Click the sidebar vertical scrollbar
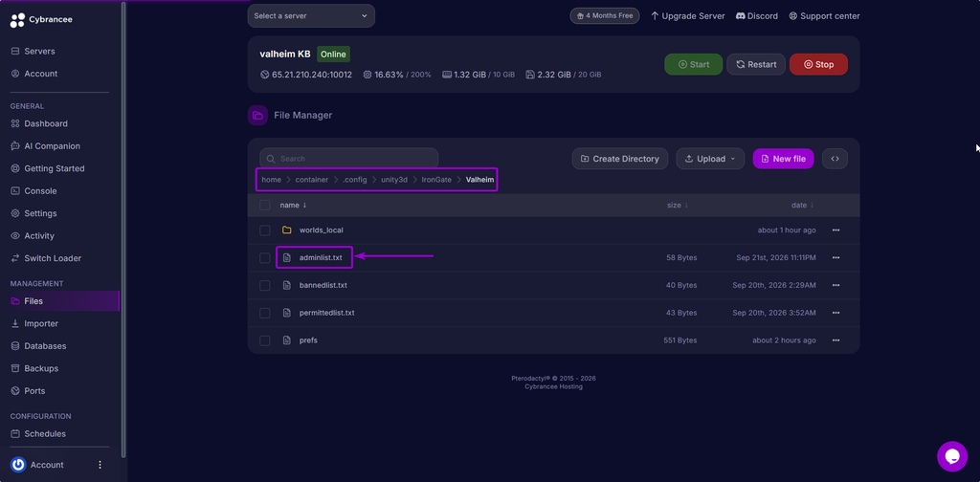 click(123, 230)
